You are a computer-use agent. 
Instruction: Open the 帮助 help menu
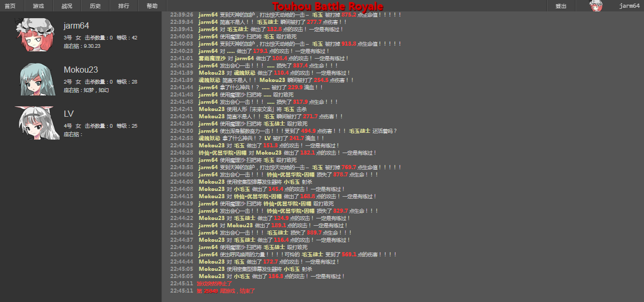tap(152, 6)
